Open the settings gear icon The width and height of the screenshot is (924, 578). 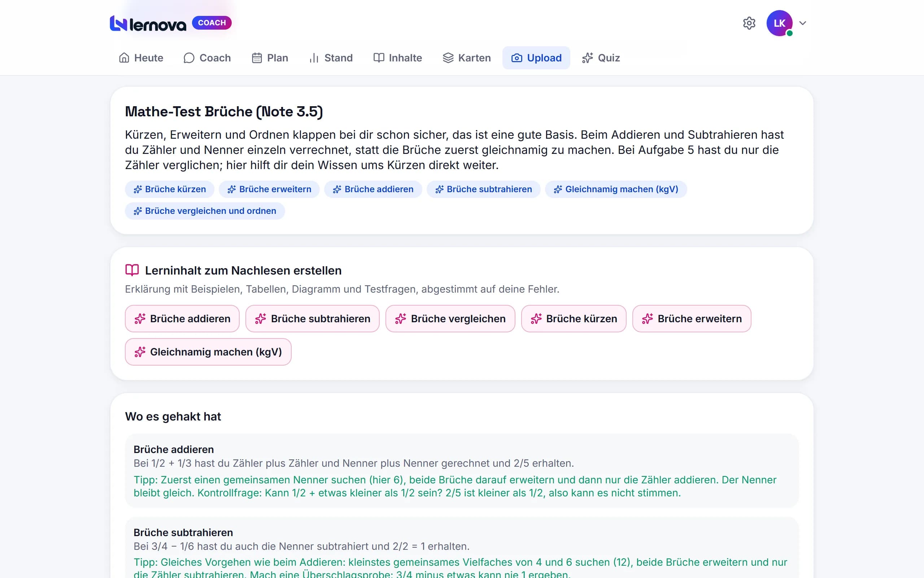tap(749, 23)
